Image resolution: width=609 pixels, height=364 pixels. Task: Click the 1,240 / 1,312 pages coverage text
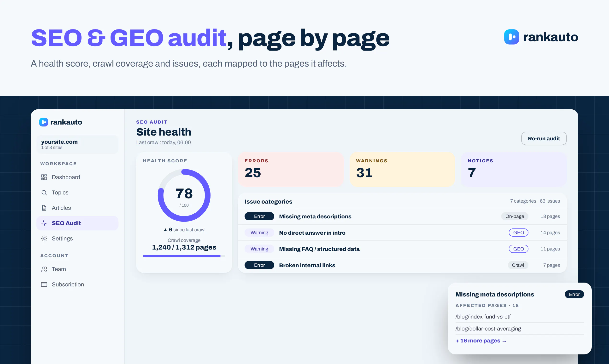[x=184, y=247]
